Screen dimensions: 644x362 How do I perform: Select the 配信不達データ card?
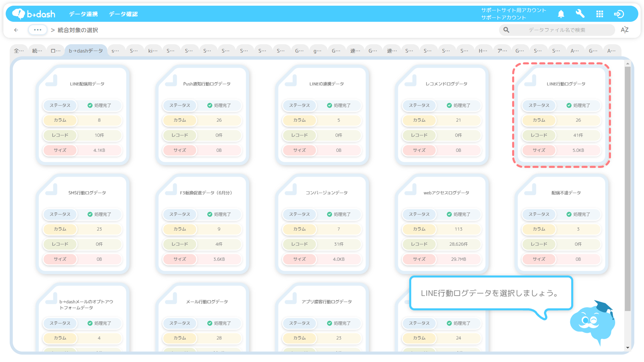pyautogui.click(x=561, y=224)
